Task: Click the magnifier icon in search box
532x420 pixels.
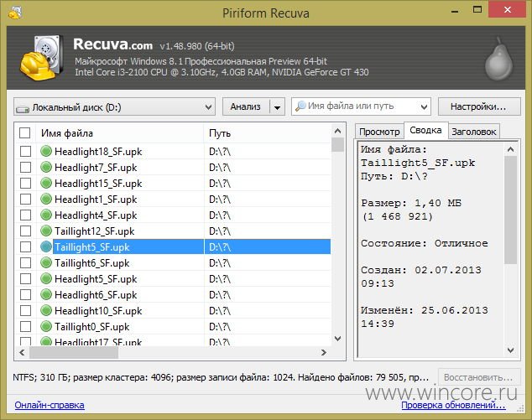Action: (x=300, y=106)
